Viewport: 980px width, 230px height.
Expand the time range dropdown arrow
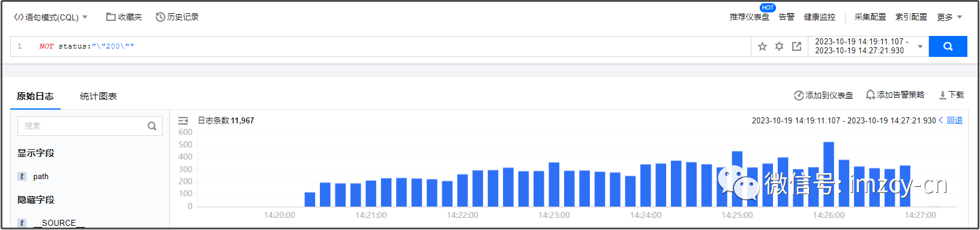pyautogui.click(x=920, y=47)
